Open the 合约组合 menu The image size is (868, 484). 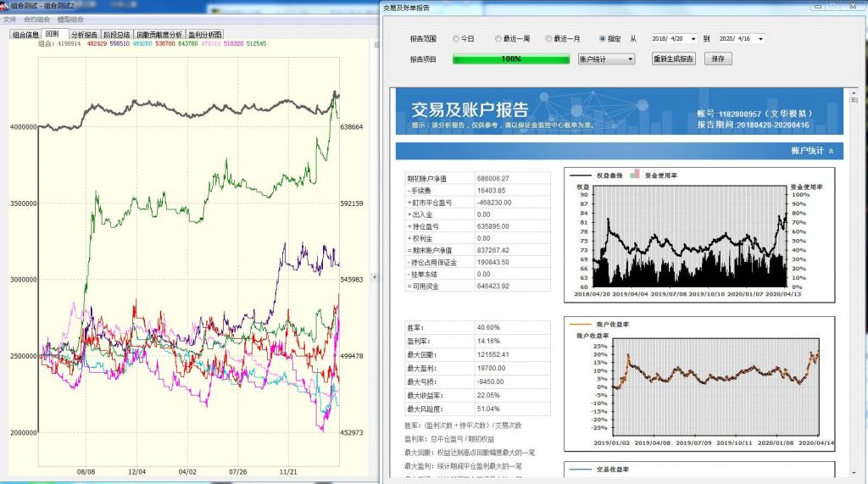pyautogui.click(x=36, y=19)
